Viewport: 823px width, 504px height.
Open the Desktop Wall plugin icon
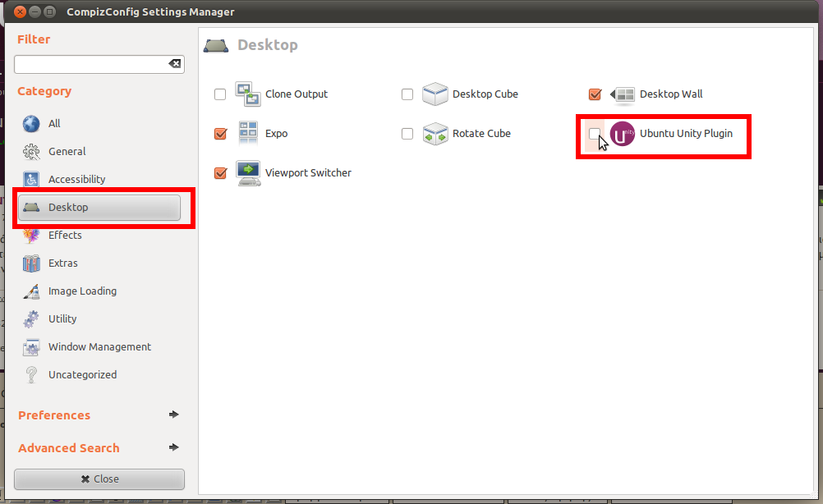[x=623, y=94]
